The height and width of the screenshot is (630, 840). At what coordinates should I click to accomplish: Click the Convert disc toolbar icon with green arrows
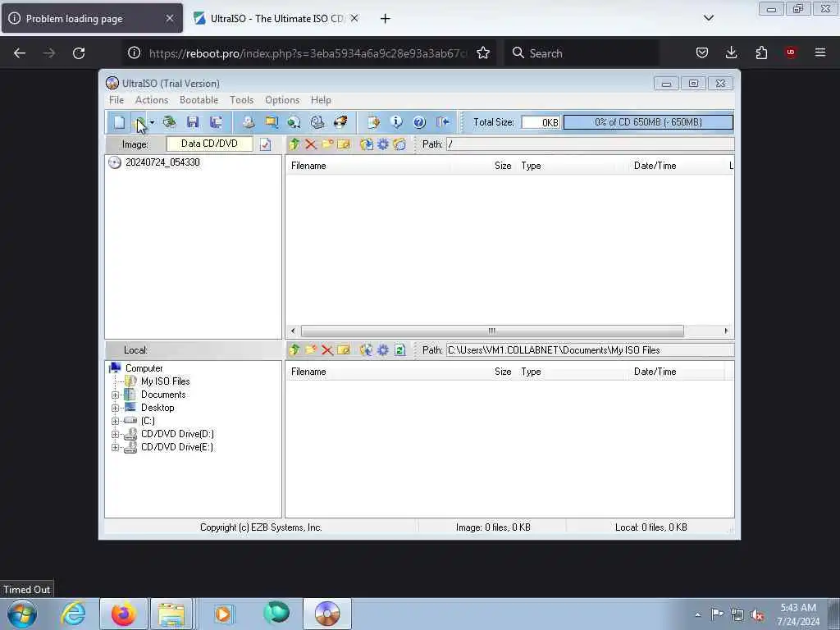294,122
